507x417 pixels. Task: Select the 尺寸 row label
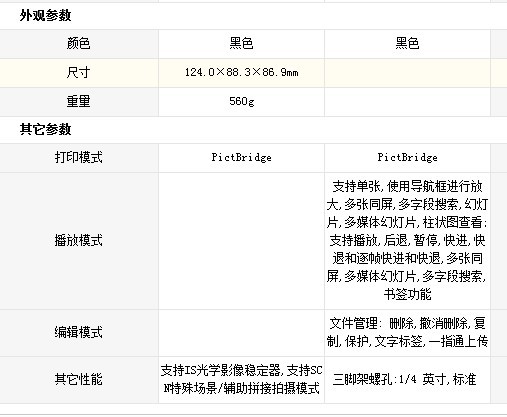78,72
